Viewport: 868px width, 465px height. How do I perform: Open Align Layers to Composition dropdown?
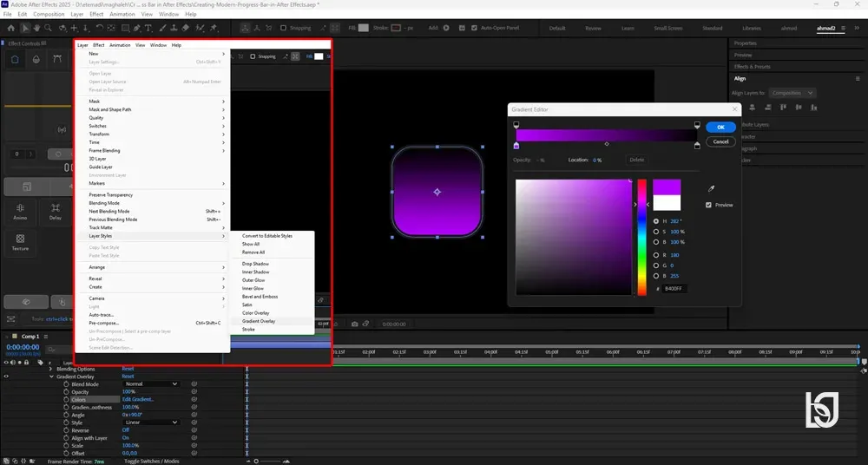[792, 93]
